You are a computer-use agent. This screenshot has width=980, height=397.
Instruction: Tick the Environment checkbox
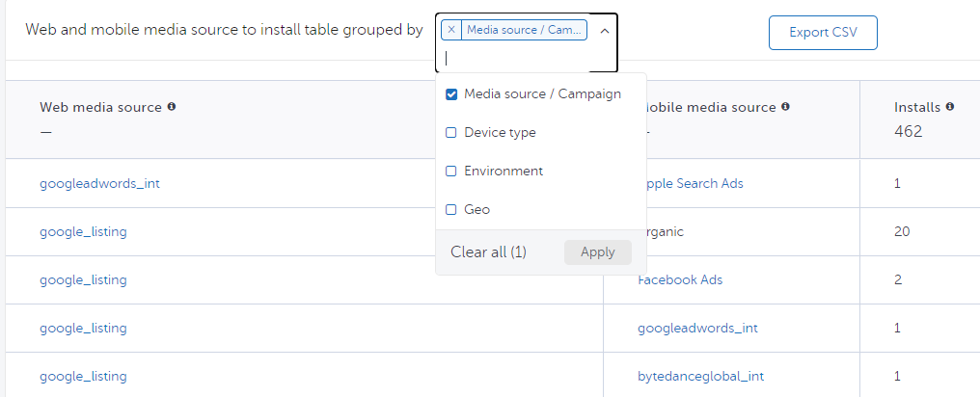pyautogui.click(x=451, y=172)
